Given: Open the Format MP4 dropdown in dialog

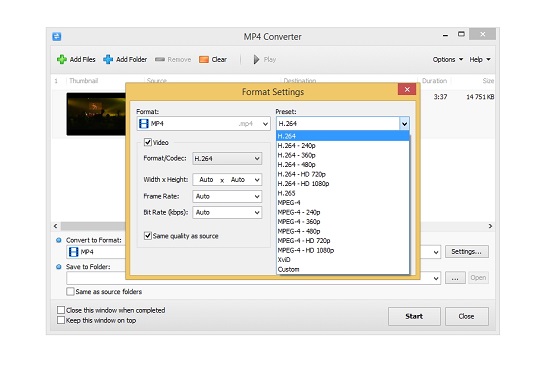Looking at the screenshot, I should click(203, 123).
